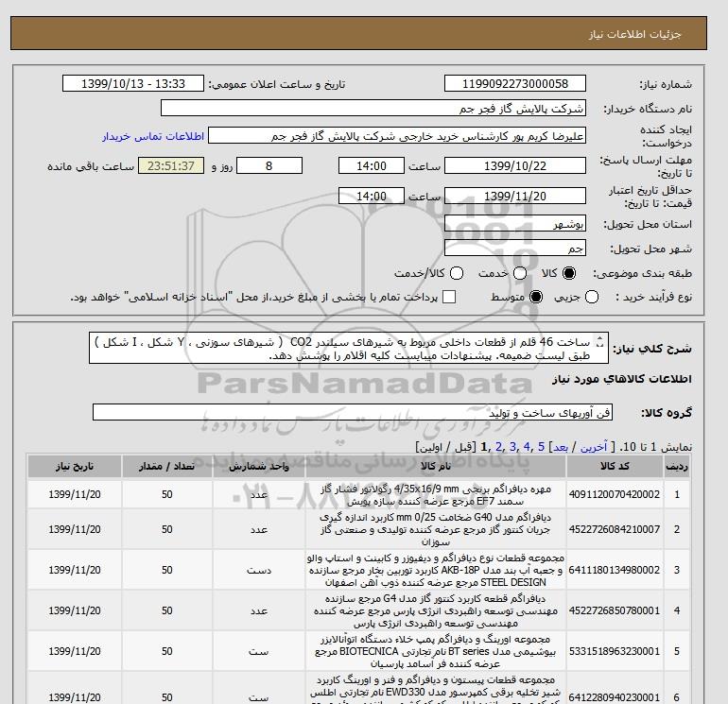Select the کالا radio button

tap(569, 273)
